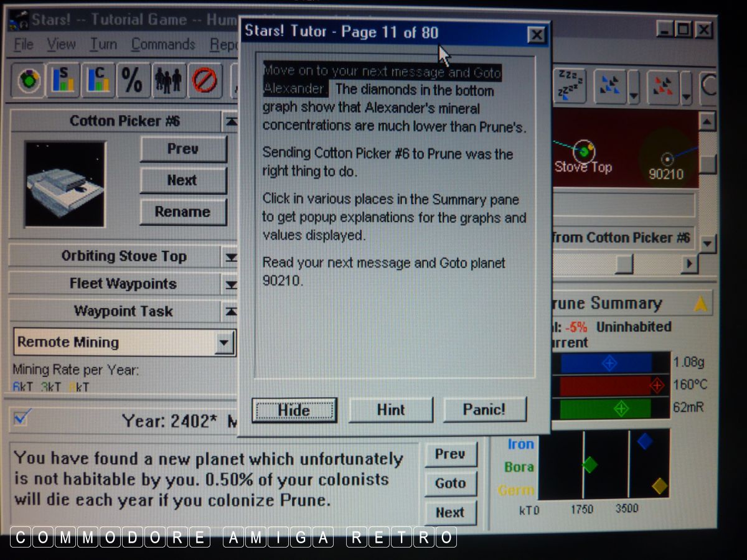Image resolution: width=747 pixels, height=560 pixels.
Task: Click planet 90210 on the map
Action: 667,159
